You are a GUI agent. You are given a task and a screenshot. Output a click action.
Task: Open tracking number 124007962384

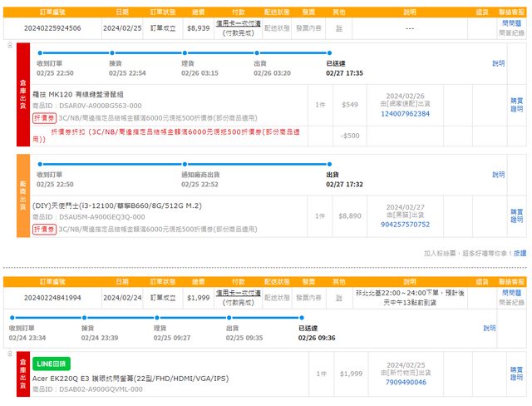coord(405,113)
